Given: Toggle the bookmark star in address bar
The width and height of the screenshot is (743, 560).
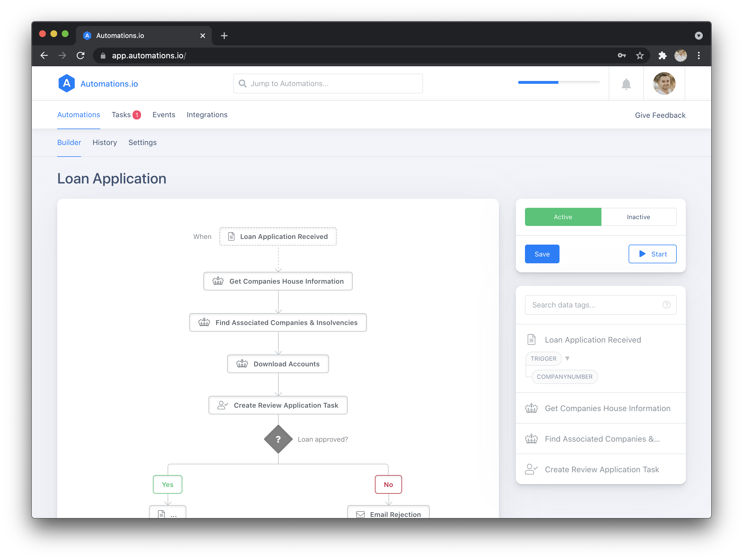Looking at the screenshot, I should point(640,55).
